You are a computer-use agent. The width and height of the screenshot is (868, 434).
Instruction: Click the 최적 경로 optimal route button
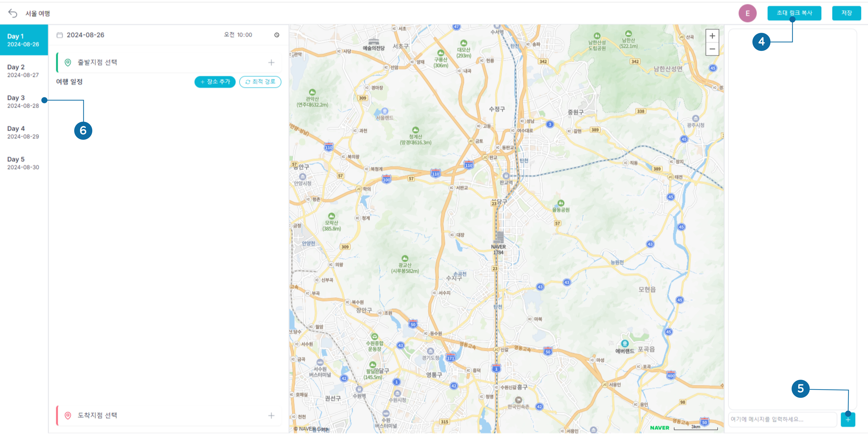[x=260, y=82]
